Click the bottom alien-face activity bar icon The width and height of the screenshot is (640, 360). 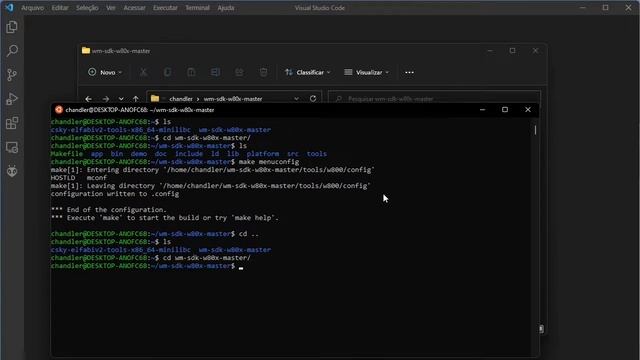pyautogui.click(x=12, y=171)
